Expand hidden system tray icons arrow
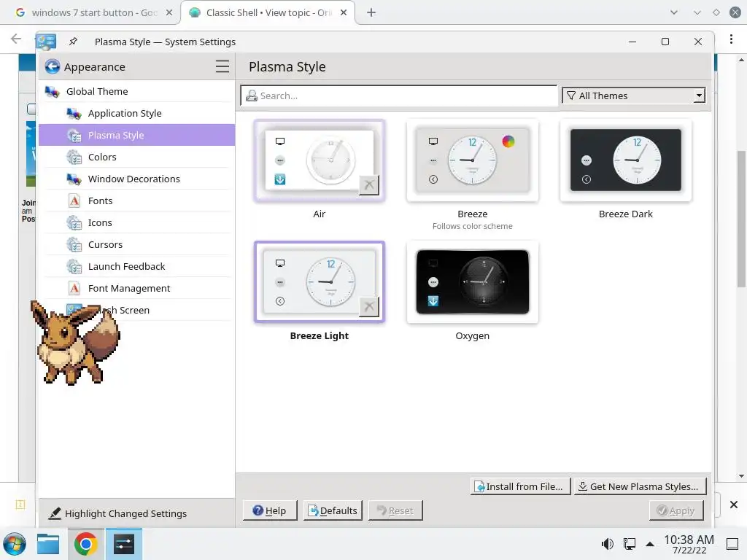The width and height of the screenshot is (747, 560). 650,544
